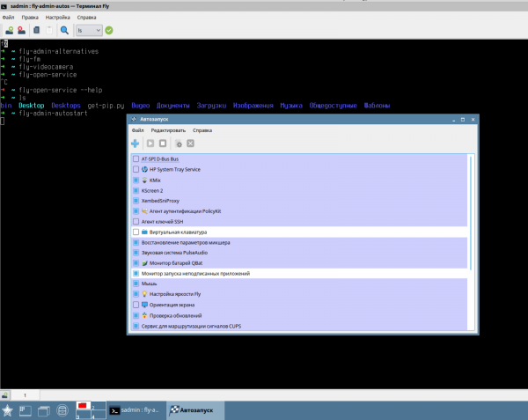Enable the HP System Tray Service checkbox
The image size is (528, 420).
(x=136, y=169)
